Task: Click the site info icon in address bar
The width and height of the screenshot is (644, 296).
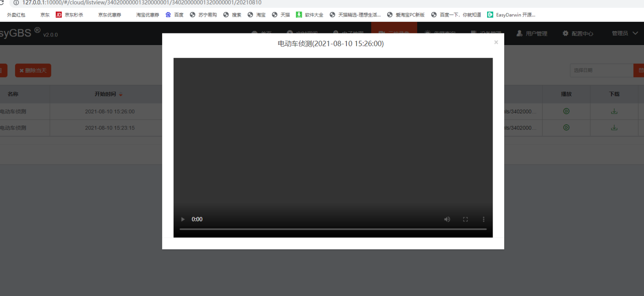Action: 16,3
